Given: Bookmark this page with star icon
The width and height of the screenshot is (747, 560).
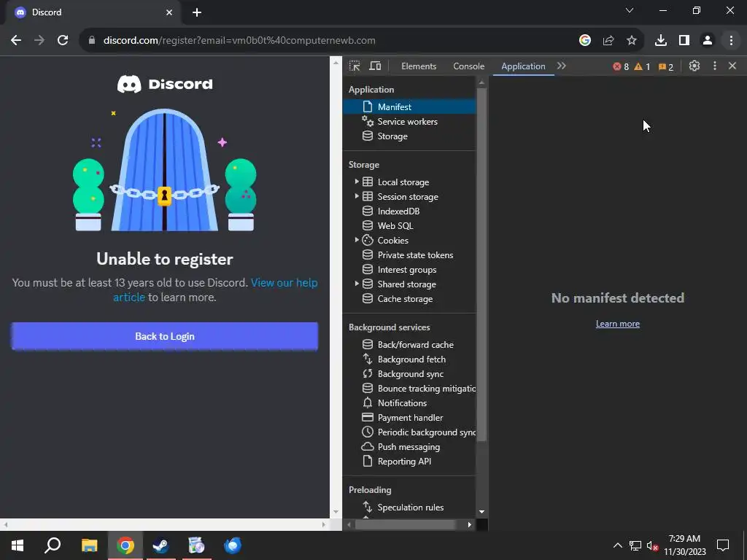Looking at the screenshot, I should (632, 41).
